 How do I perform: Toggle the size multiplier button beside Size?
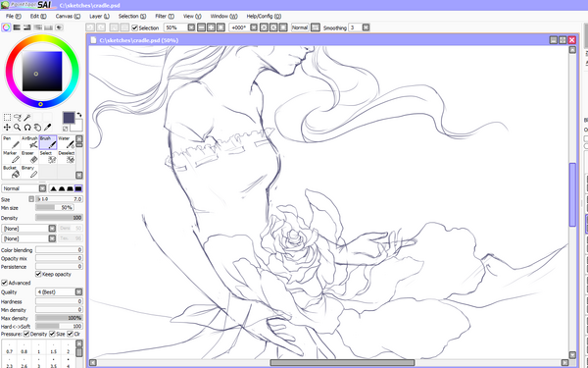(x=31, y=199)
